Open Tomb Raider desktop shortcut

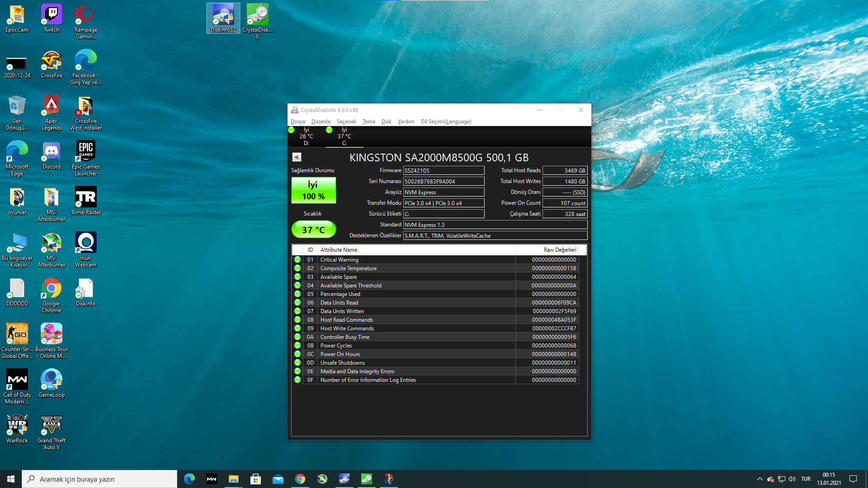click(85, 202)
